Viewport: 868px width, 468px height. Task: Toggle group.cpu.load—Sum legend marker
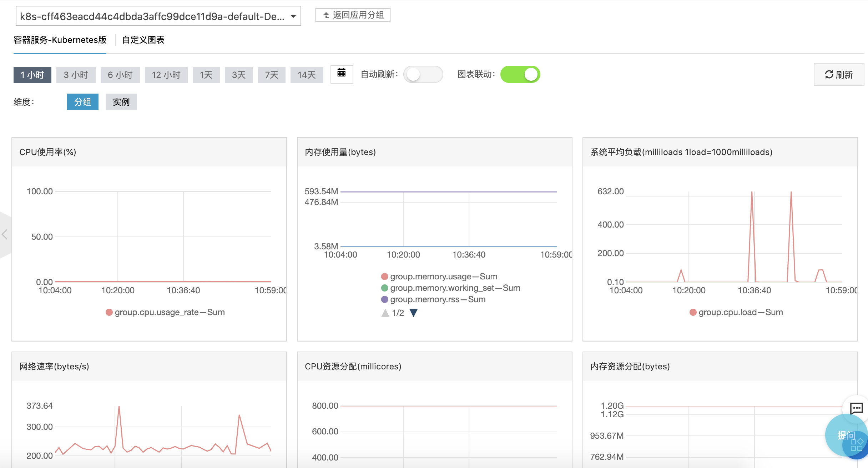693,312
